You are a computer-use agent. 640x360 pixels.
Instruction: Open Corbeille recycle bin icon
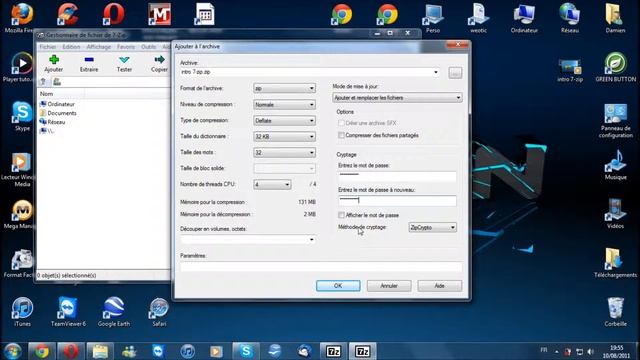616,311
